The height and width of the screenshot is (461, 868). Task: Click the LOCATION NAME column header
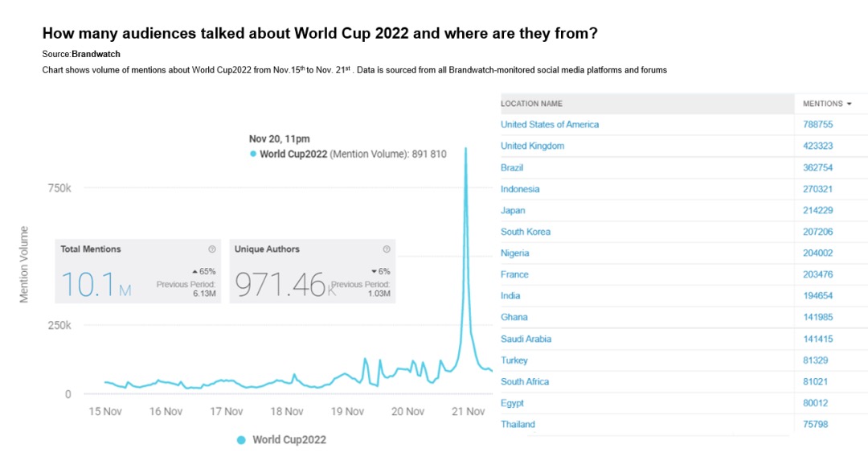tap(531, 104)
